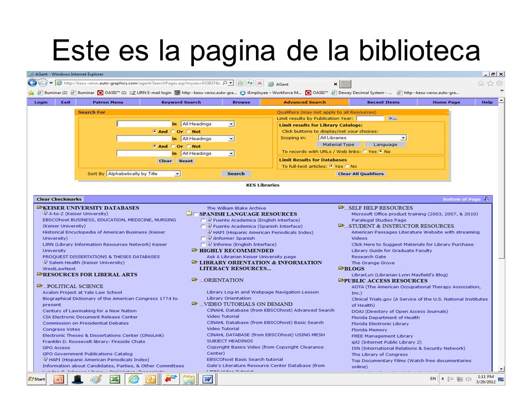Open the third All Headings dropdown
This screenshot has width=532, height=399.
208,154
